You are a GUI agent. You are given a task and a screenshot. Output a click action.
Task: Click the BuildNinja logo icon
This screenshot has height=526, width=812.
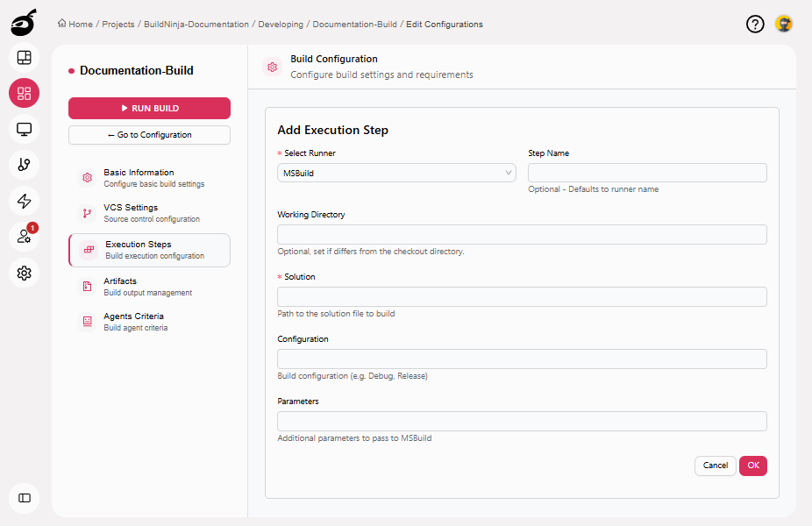pyautogui.click(x=24, y=24)
